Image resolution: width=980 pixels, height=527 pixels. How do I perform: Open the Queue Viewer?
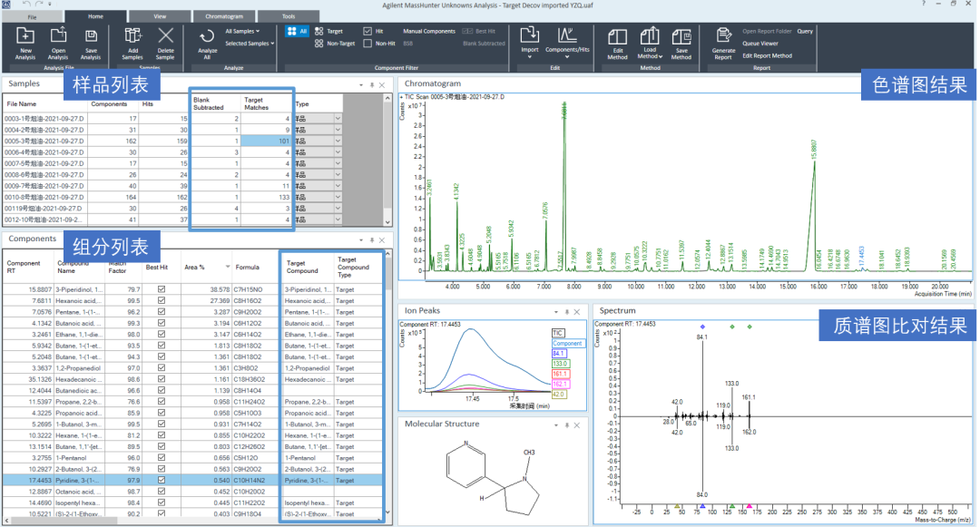(x=759, y=43)
